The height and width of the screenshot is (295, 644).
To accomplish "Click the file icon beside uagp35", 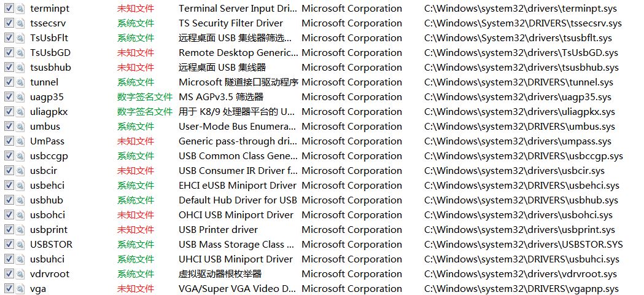I will pyautogui.click(x=20, y=97).
